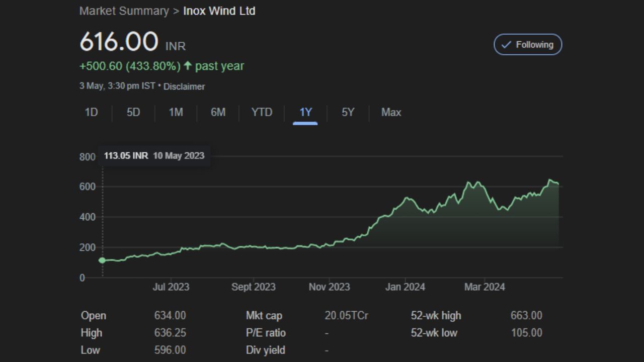The image size is (644, 362).
Task: Switch to the 1M range tab
Action: tap(176, 112)
